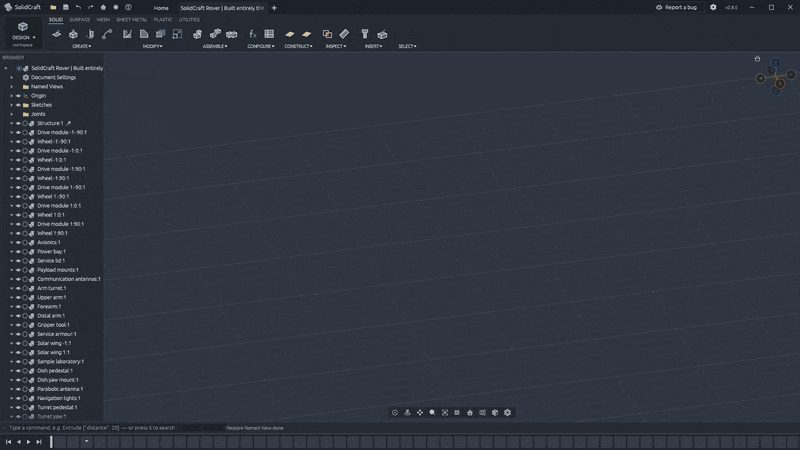800x450 pixels.
Task: Activate the Pan navigation tool
Action: (x=420, y=413)
